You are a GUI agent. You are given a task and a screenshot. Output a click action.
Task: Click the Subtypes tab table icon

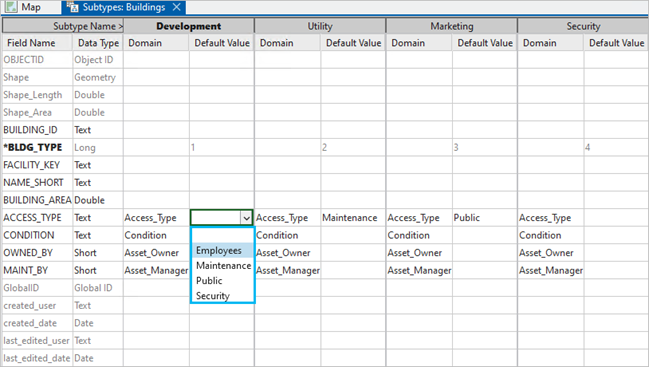[x=73, y=7]
